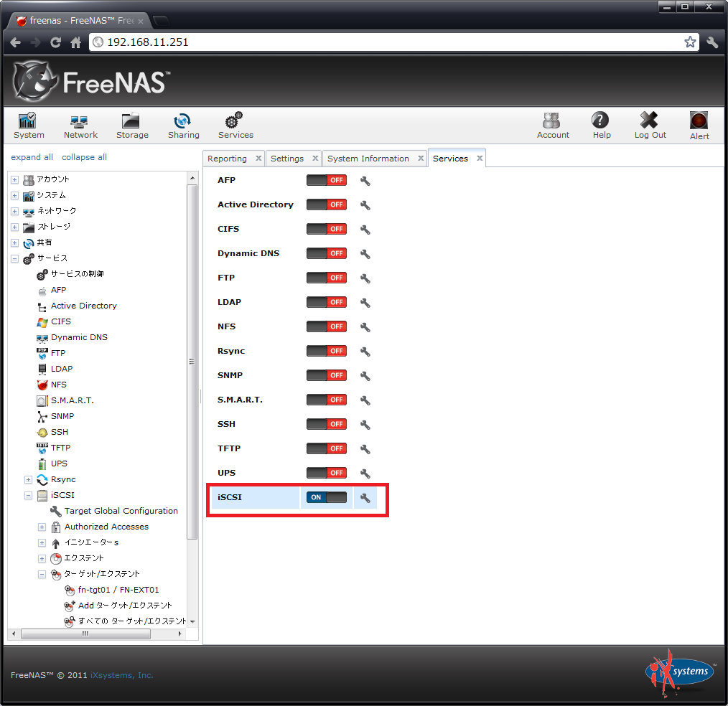This screenshot has height=706, width=728.
Task: Close the Reporting tab
Action: tap(258, 158)
